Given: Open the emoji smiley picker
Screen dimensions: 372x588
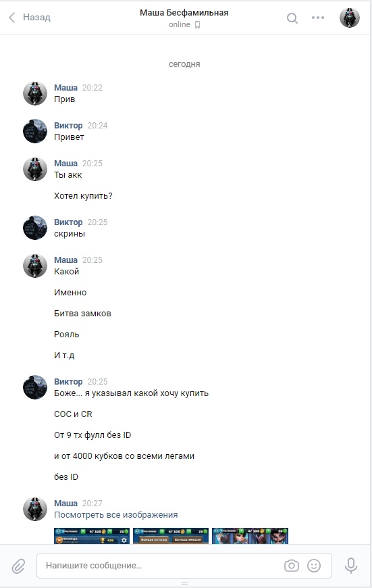Looking at the screenshot, I should 314,566.
